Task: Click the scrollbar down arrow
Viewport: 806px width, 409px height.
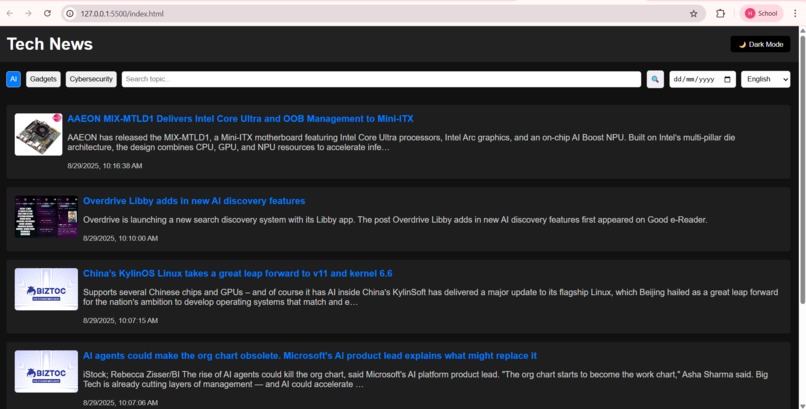Action: coord(802,404)
